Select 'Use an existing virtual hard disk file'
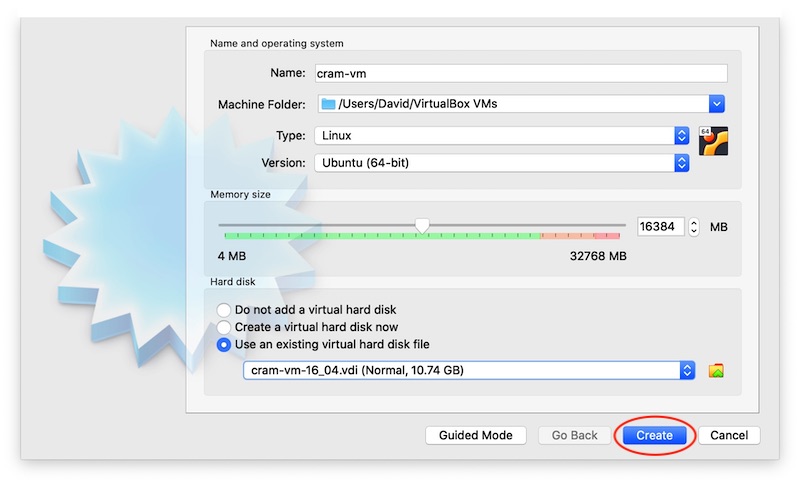 [x=224, y=344]
